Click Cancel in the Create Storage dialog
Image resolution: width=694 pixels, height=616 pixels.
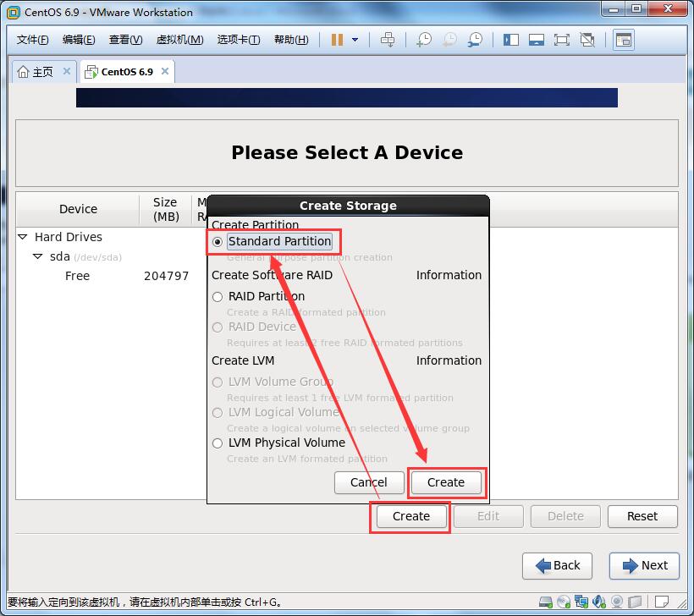(x=369, y=482)
